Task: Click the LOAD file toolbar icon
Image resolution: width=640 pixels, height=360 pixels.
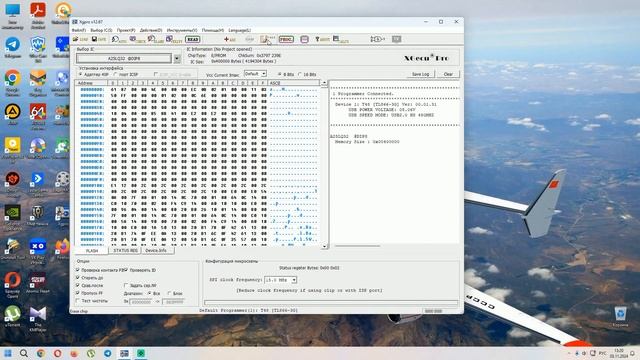Action: pos(80,39)
